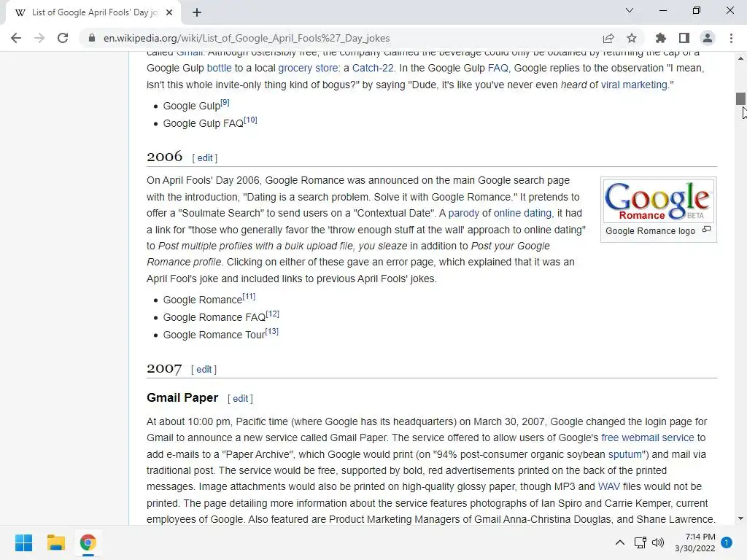Open the parody link
The width and height of the screenshot is (747, 560).
(463, 214)
